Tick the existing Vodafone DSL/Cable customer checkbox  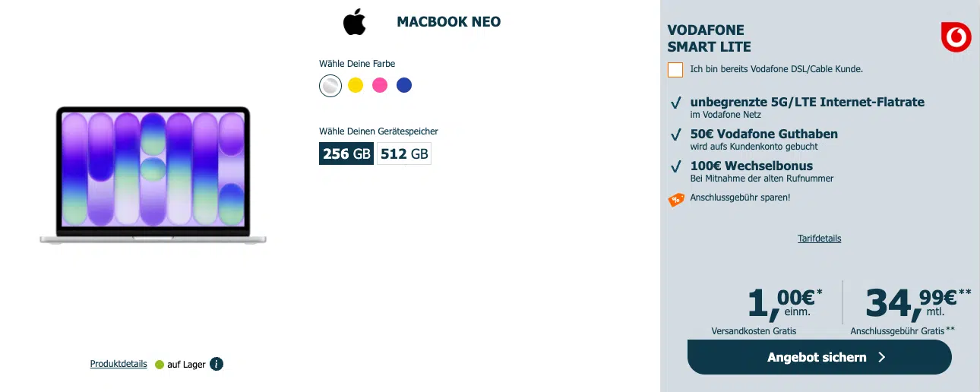pos(675,70)
